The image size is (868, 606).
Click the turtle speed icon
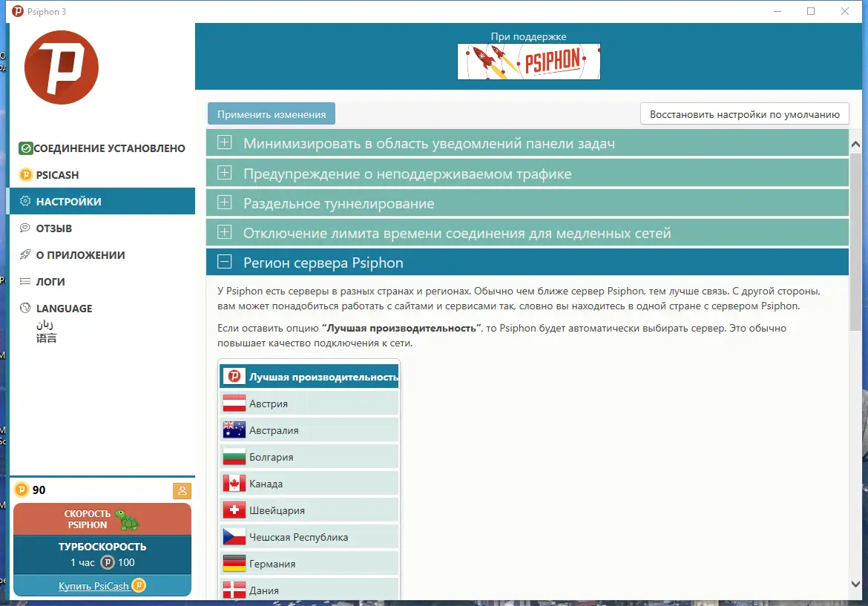[128, 519]
